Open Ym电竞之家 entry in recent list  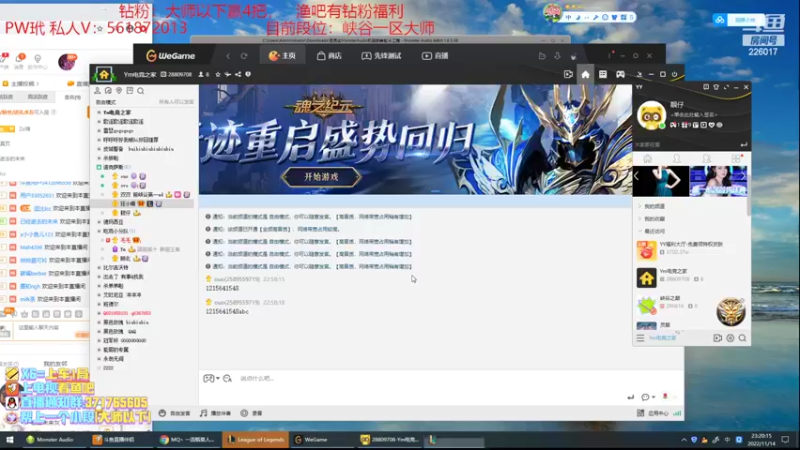pyautogui.click(x=691, y=278)
